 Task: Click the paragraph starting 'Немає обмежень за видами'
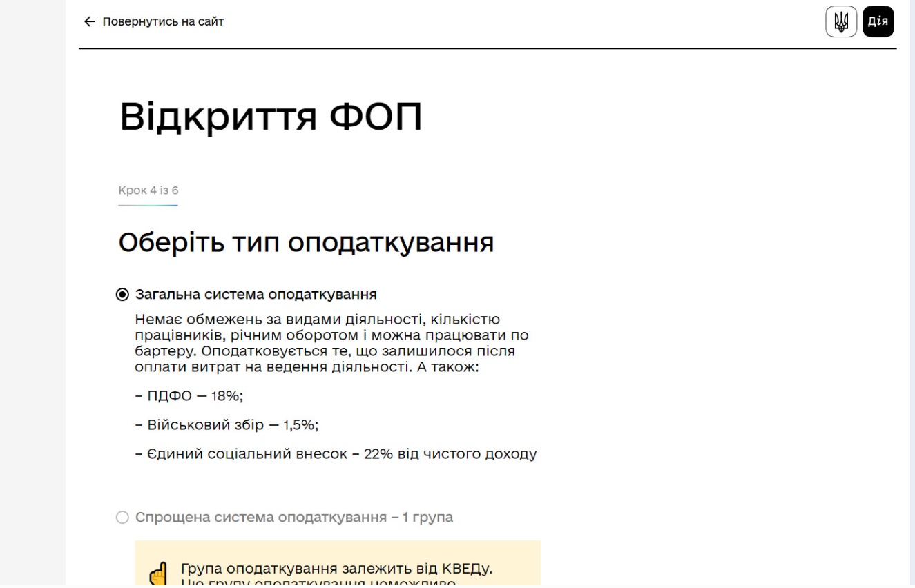331,343
